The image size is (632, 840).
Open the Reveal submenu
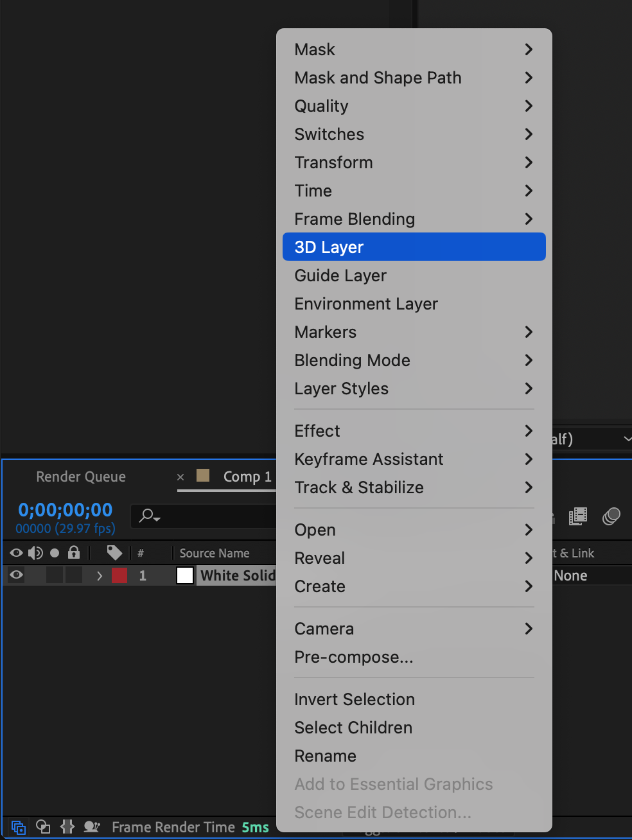(414, 558)
